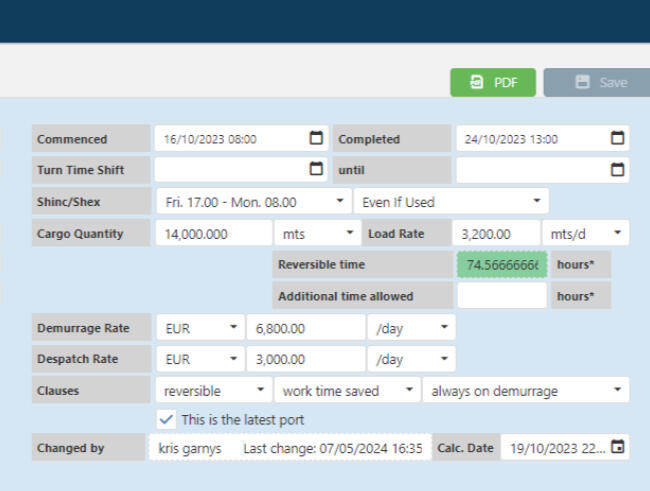Open the Turn Time Shift calendar picker
Image resolution: width=650 pixels, height=491 pixels.
[316, 169]
